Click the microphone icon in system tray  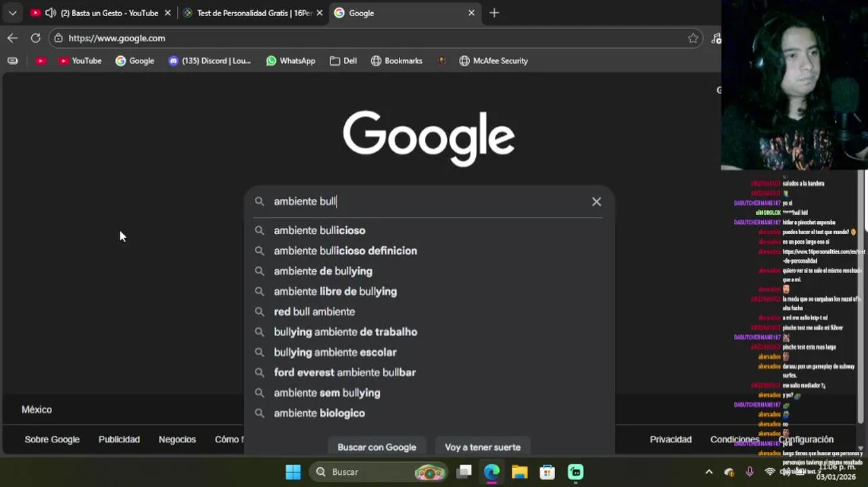coord(749,471)
